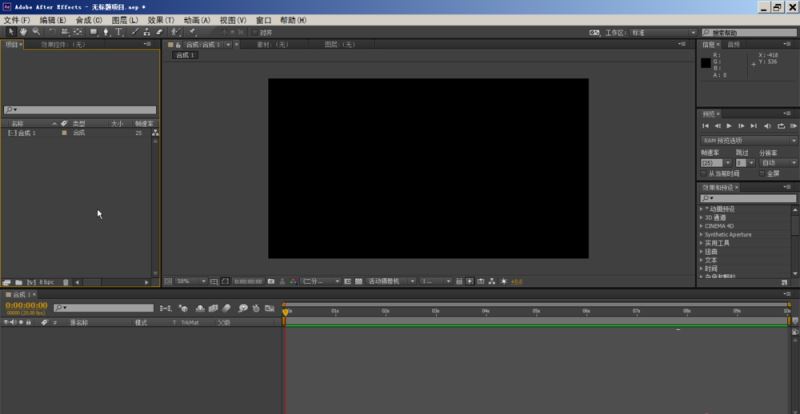This screenshot has width=800, height=414.
Task: Open the view layout dropdown in viewer
Action: click(x=435, y=281)
